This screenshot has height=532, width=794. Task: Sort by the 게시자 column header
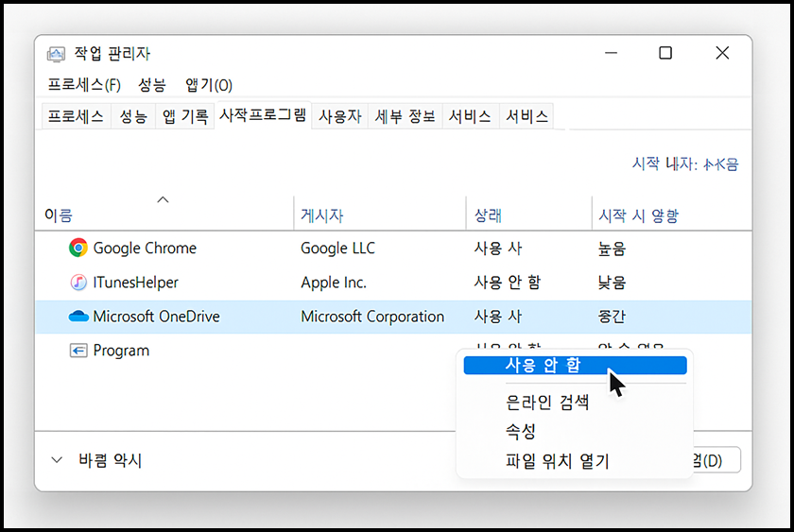pyautogui.click(x=322, y=215)
